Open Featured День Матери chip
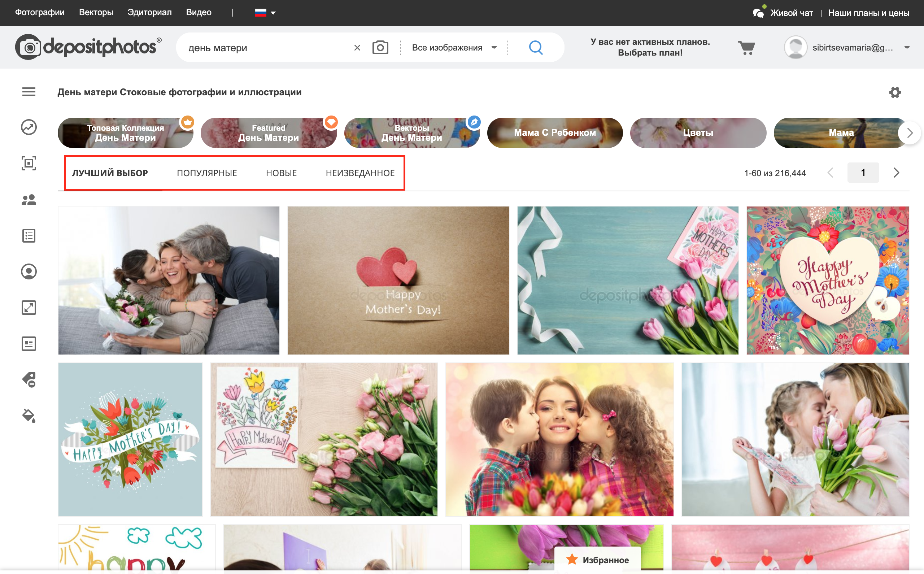 click(x=268, y=132)
